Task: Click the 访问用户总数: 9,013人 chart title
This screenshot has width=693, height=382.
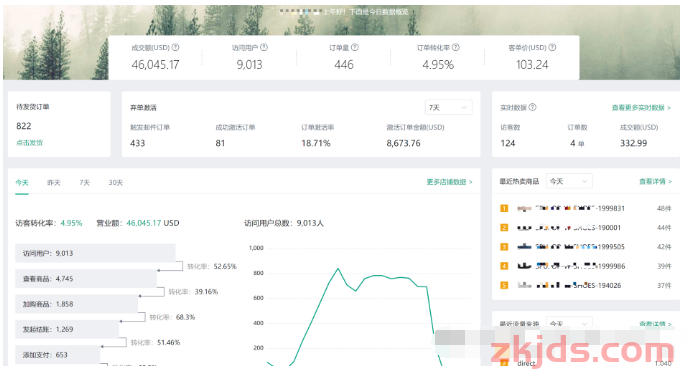Action: click(x=284, y=223)
